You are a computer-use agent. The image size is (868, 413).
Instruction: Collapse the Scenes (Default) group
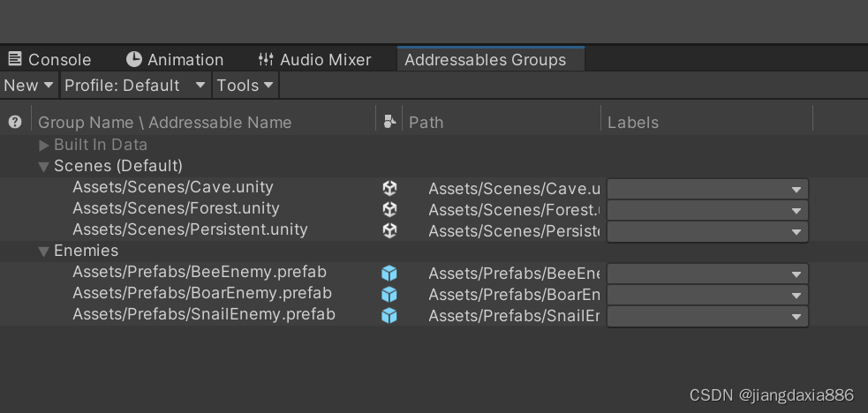(44, 167)
